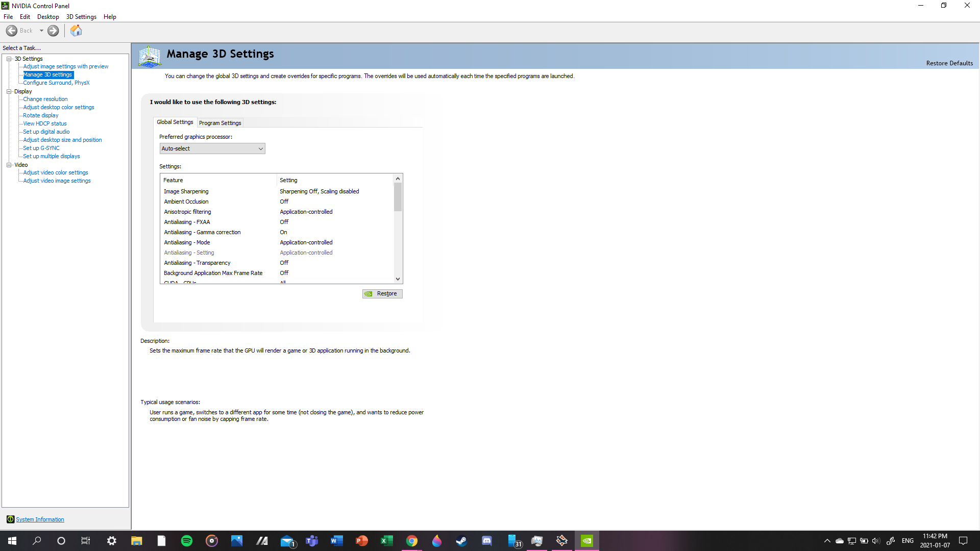Viewport: 980px width, 551px height.
Task: Select the Anisotropic filtering row
Action: pos(277,212)
